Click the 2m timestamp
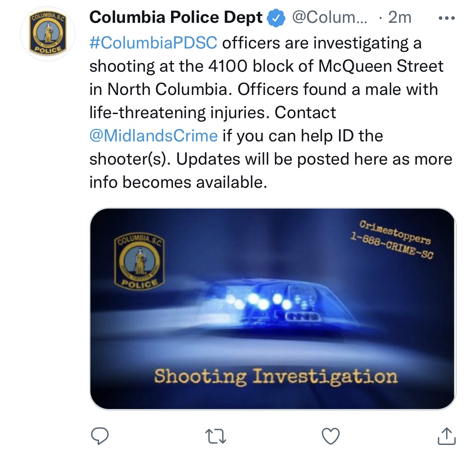This screenshot has height=460, width=476. tap(400, 18)
